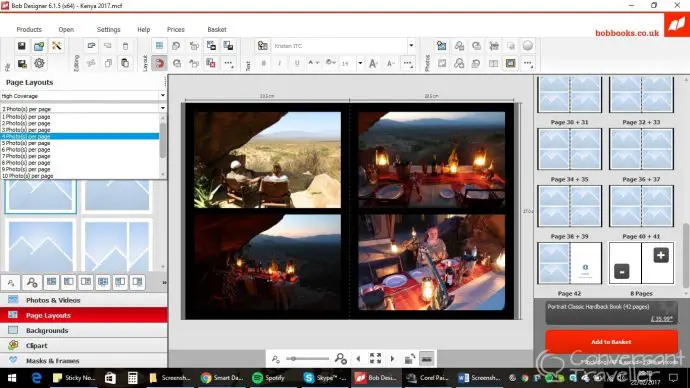
Task: Select 4 Photo(s) per page option
Action: (80, 136)
